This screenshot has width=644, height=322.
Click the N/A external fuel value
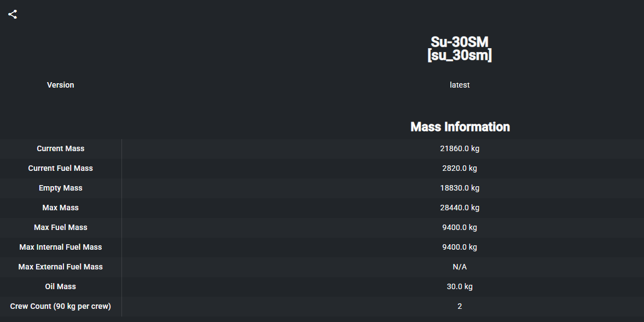point(460,267)
